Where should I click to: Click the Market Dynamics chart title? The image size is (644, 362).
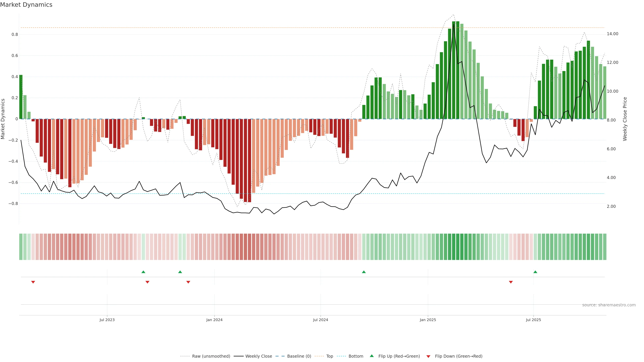tap(26, 5)
